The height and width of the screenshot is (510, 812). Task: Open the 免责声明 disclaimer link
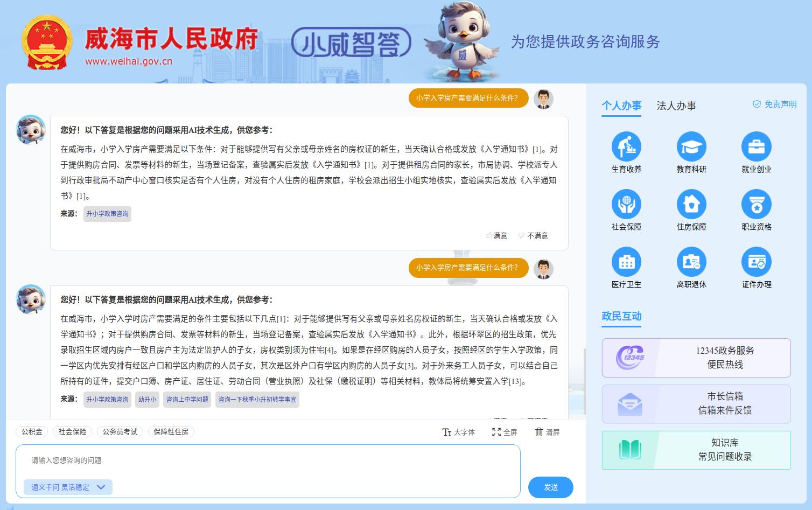point(774,104)
